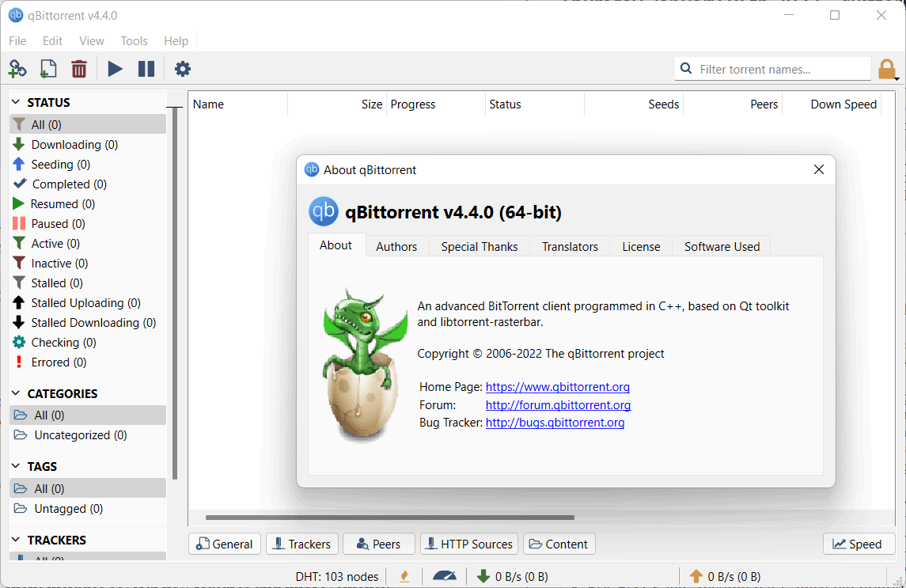Pause torrents using the pause toolbar icon
906x588 pixels.
146,69
